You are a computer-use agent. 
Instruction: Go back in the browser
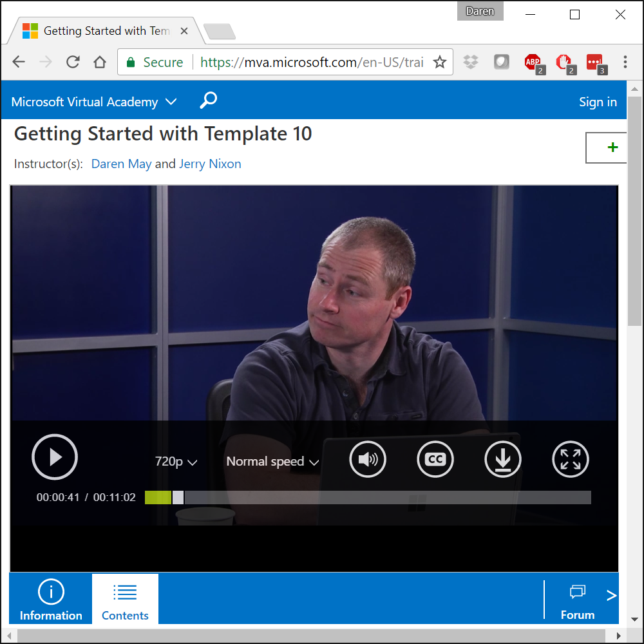(x=19, y=62)
